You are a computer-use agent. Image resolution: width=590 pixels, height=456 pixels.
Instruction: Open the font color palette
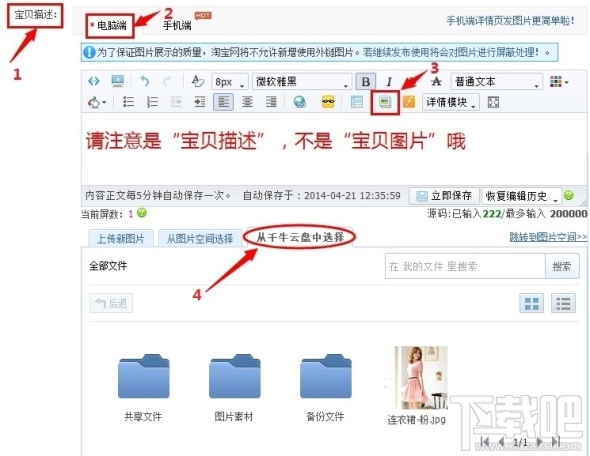pos(559,81)
